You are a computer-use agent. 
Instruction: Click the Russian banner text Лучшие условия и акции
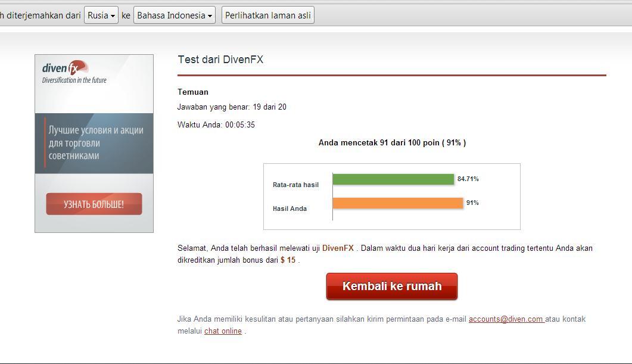(x=96, y=130)
